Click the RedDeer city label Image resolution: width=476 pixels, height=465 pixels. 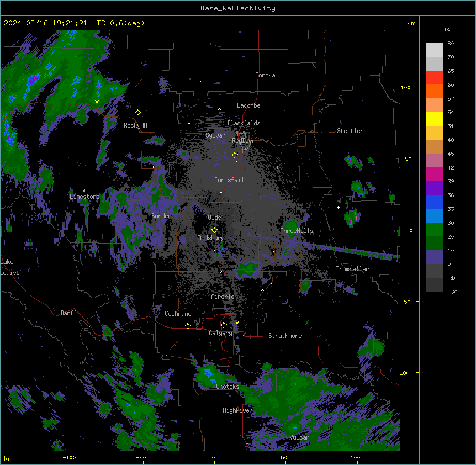[243, 141]
